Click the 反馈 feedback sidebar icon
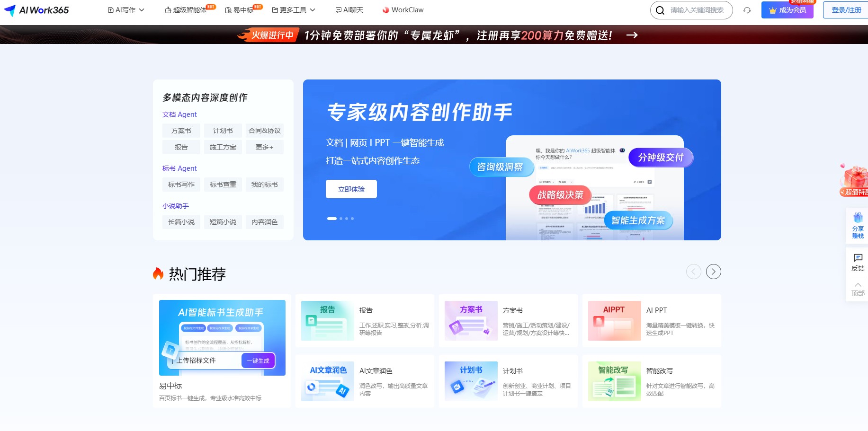The image size is (868, 431). [858, 263]
